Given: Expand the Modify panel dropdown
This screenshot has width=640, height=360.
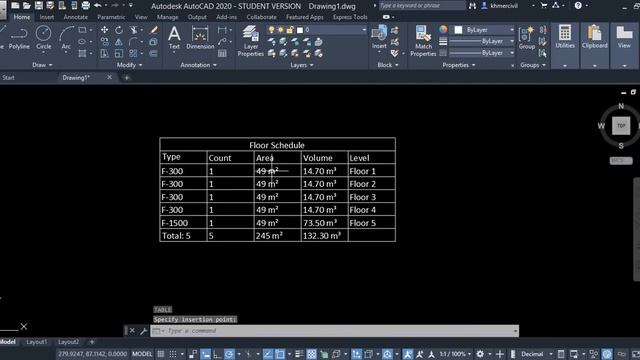Looking at the screenshot, I should (129, 65).
